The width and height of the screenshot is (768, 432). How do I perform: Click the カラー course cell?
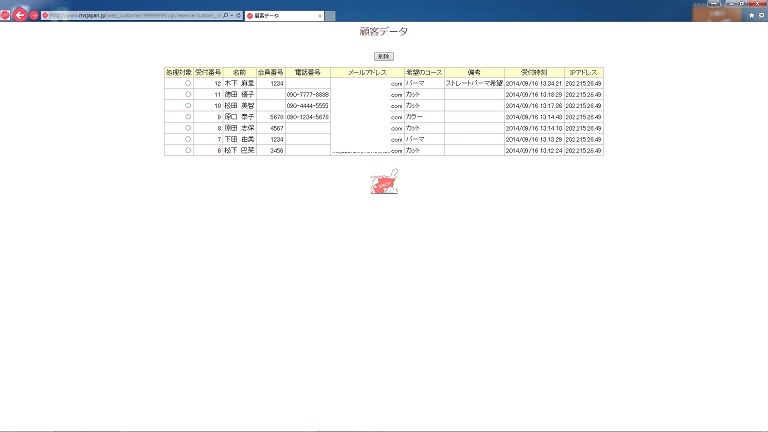(x=424, y=117)
